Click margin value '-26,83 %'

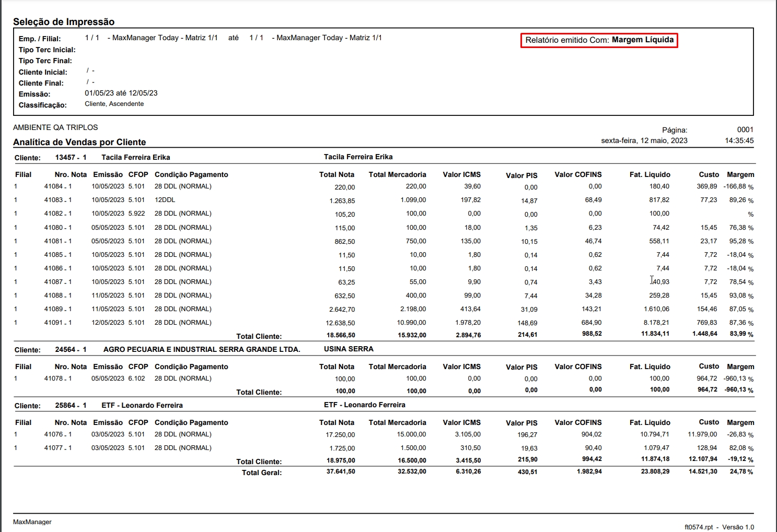[740, 434]
